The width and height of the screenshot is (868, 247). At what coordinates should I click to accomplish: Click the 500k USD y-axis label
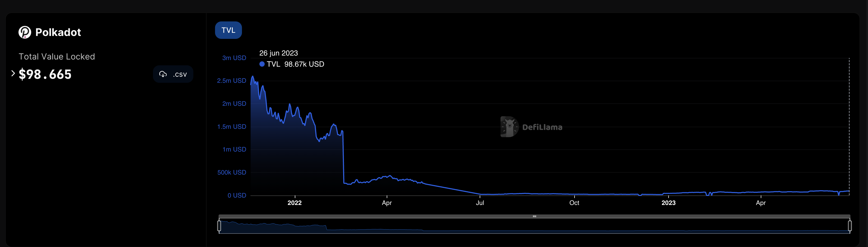click(x=231, y=172)
